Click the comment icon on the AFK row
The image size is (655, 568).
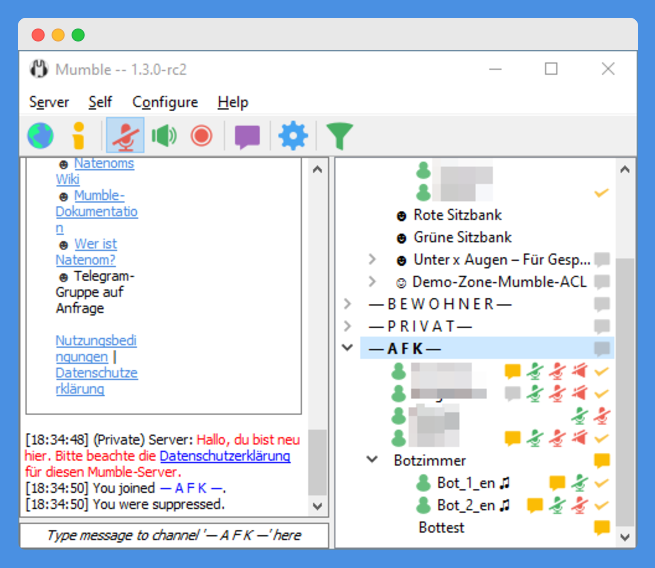click(602, 349)
